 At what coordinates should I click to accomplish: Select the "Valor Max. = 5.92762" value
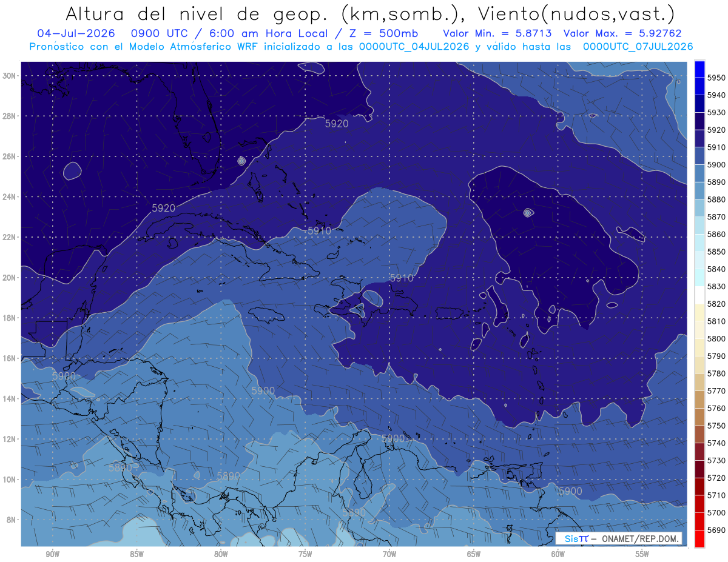pyautogui.click(x=622, y=33)
